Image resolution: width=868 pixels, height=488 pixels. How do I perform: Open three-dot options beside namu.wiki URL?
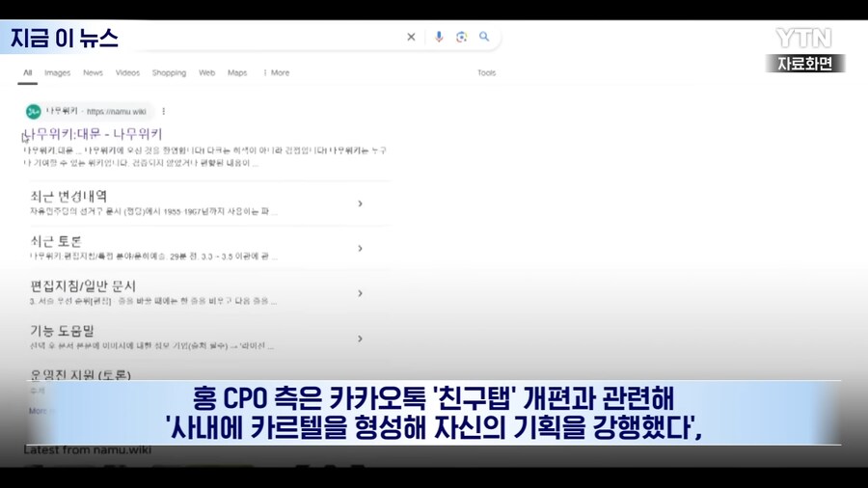click(164, 111)
